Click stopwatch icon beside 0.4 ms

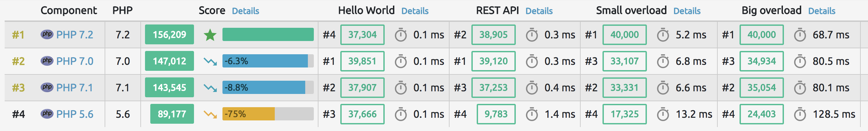(x=532, y=88)
